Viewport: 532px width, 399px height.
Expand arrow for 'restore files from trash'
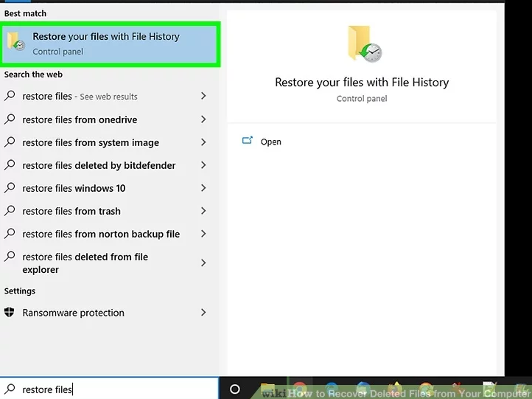[x=203, y=211]
